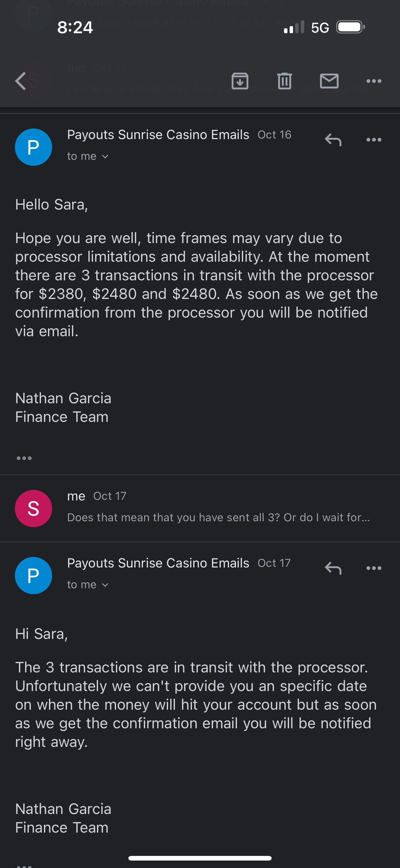Open more options for Oct 16 email
400x868 pixels.
point(374,139)
